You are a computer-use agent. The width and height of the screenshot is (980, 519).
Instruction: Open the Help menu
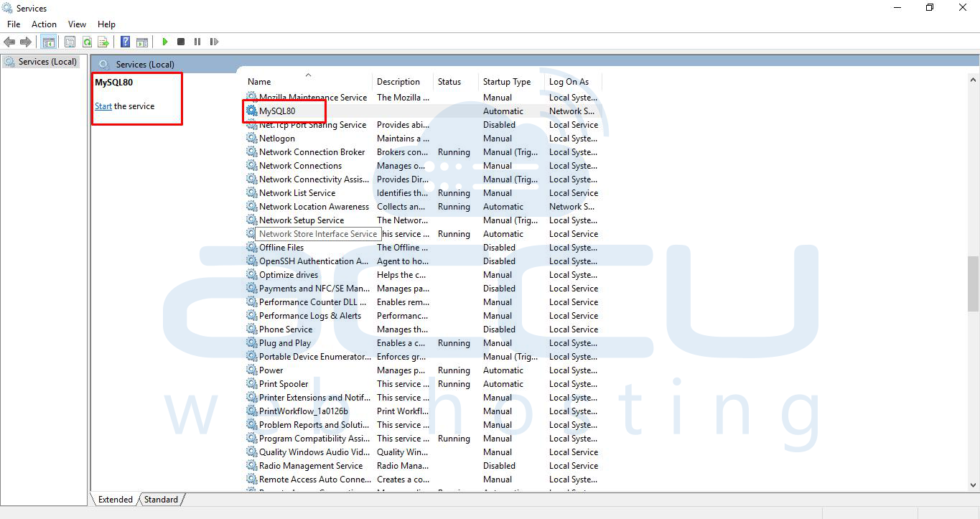pyautogui.click(x=106, y=24)
